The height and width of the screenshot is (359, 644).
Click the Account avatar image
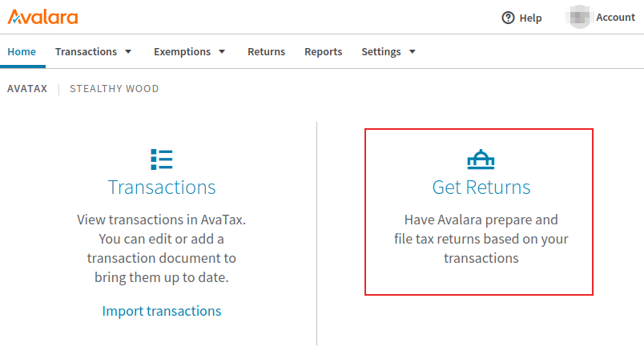pyautogui.click(x=577, y=18)
